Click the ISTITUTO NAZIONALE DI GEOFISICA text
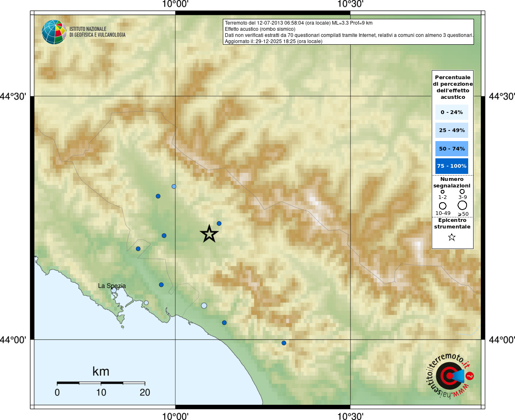Viewport: 515px width, 420px height. pos(97,32)
